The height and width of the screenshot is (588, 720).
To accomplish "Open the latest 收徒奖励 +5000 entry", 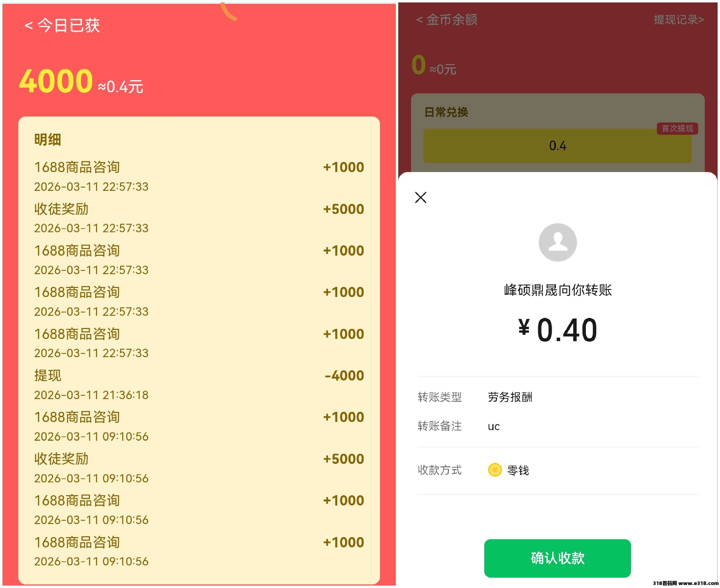I will point(199,218).
